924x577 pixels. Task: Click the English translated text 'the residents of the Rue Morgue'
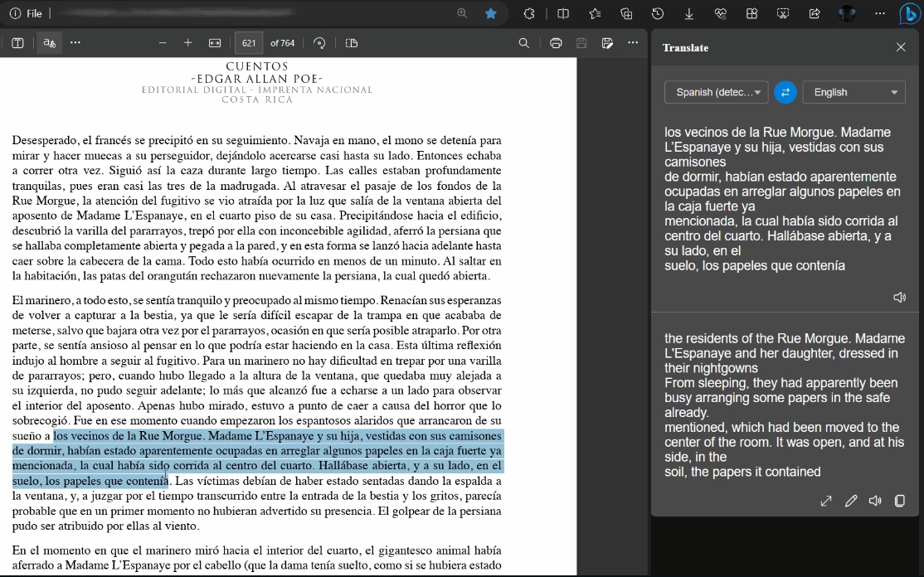(x=757, y=338)
